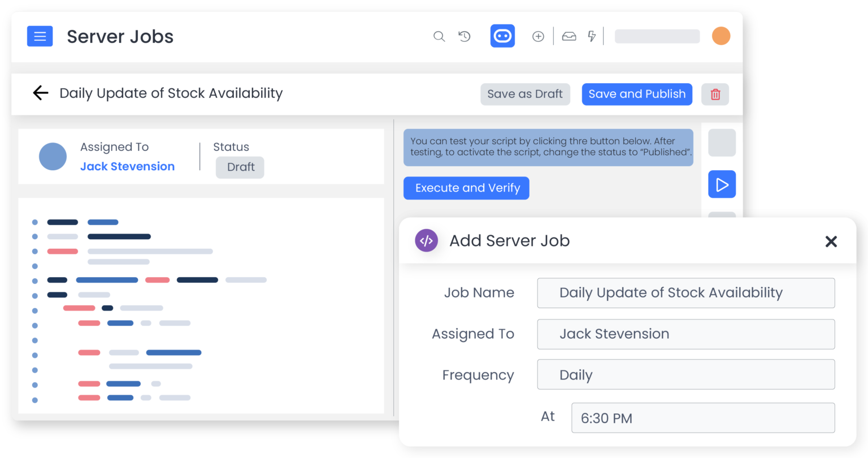
Task: Delete the job using the trash icon
Action: click(x=715, y=94)
